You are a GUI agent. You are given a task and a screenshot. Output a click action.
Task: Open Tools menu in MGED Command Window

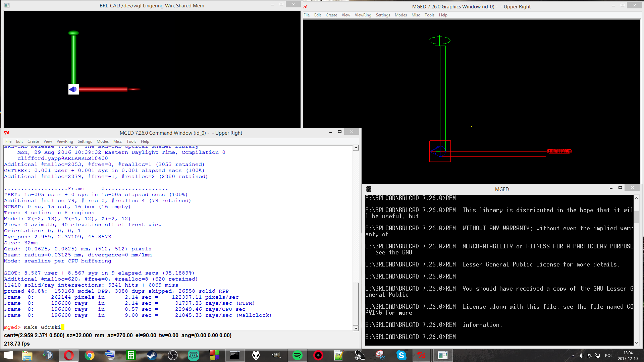tap(131, 141)
